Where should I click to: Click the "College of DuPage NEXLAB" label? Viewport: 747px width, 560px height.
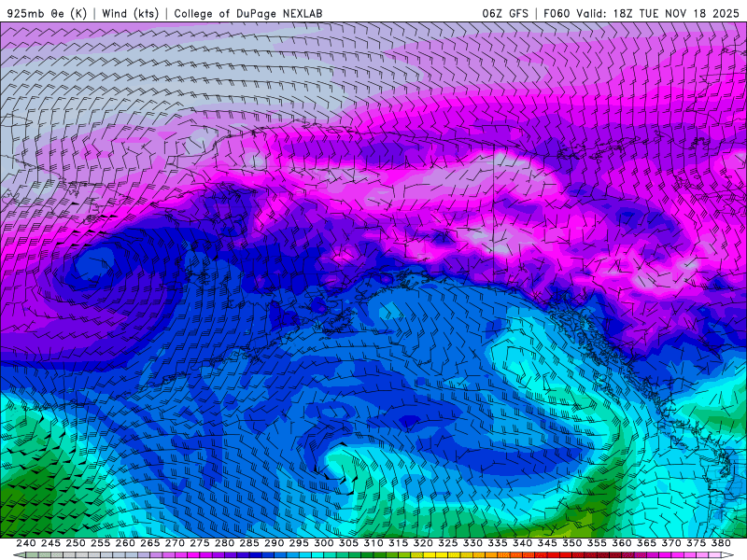tap(248, 13)
